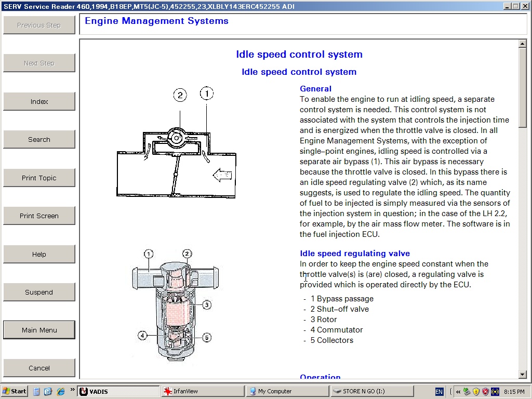
Task: Switch to VADIS taskbar button
Action: [118, 391]
